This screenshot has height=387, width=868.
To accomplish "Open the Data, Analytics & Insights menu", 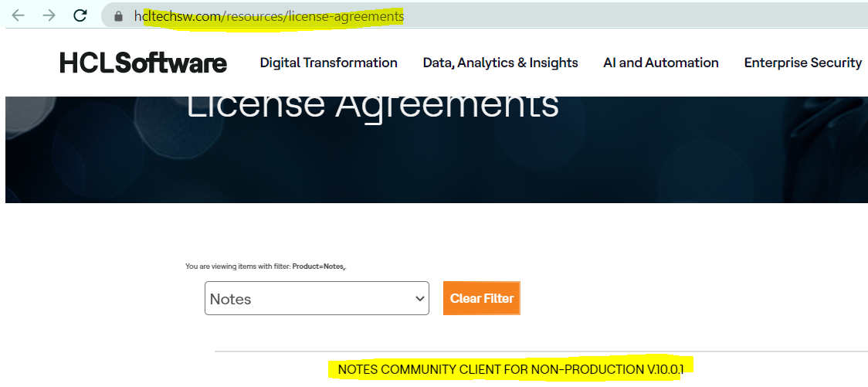I will pos(500,63).
